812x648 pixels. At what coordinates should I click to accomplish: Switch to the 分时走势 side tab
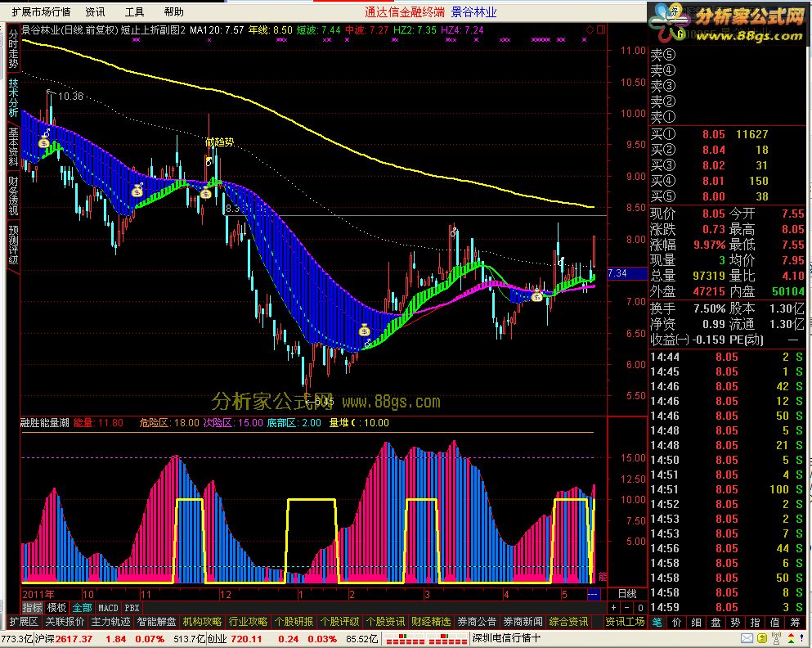13,49
